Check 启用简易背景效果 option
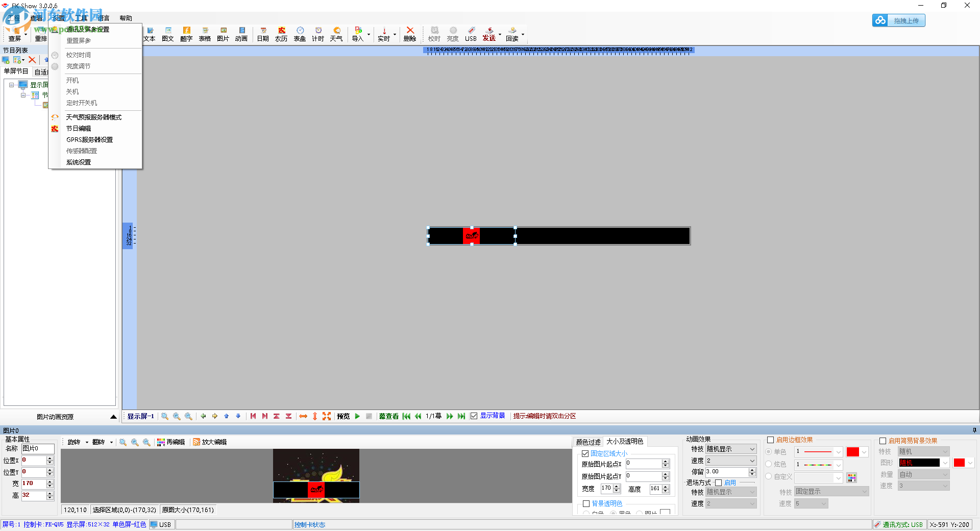980x531 pixels. click(883, 441)
